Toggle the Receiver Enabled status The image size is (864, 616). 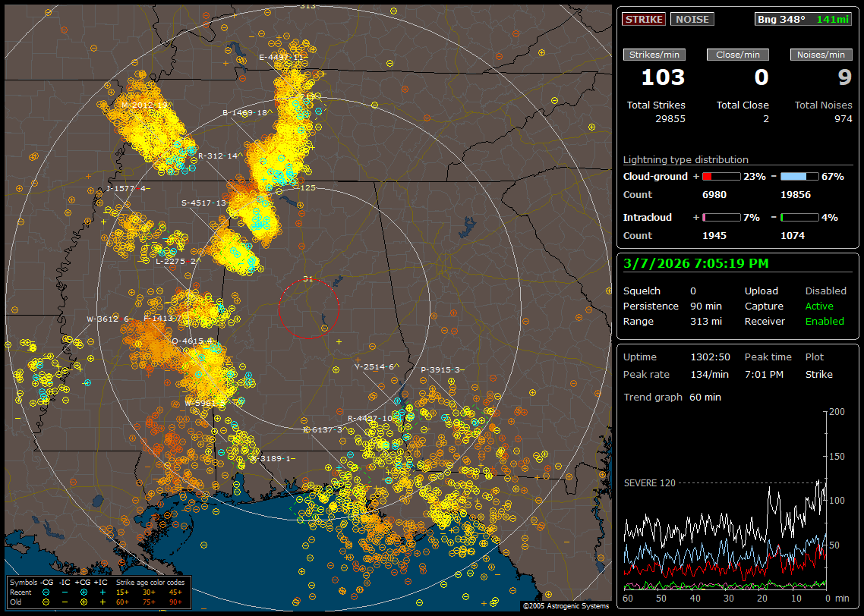click(825, 322)
